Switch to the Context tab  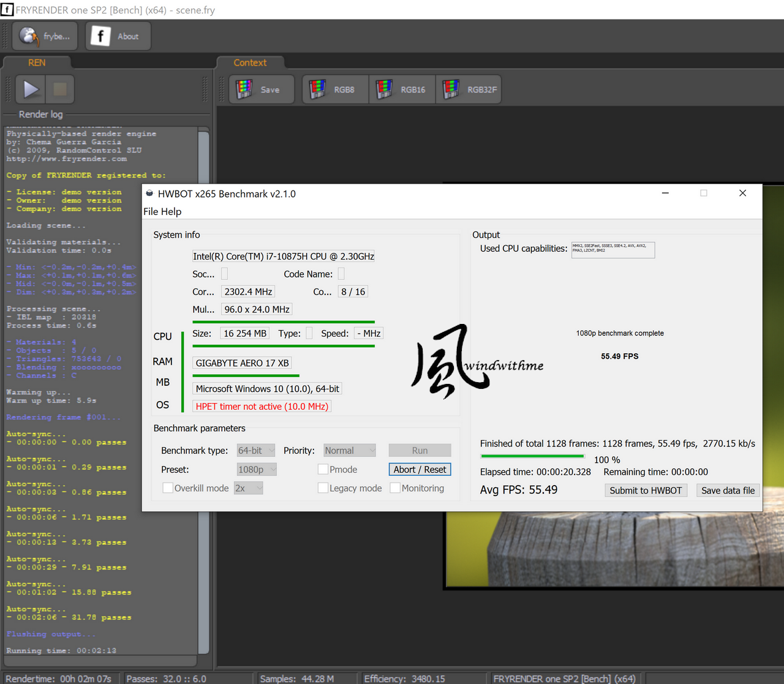[250, 62]
